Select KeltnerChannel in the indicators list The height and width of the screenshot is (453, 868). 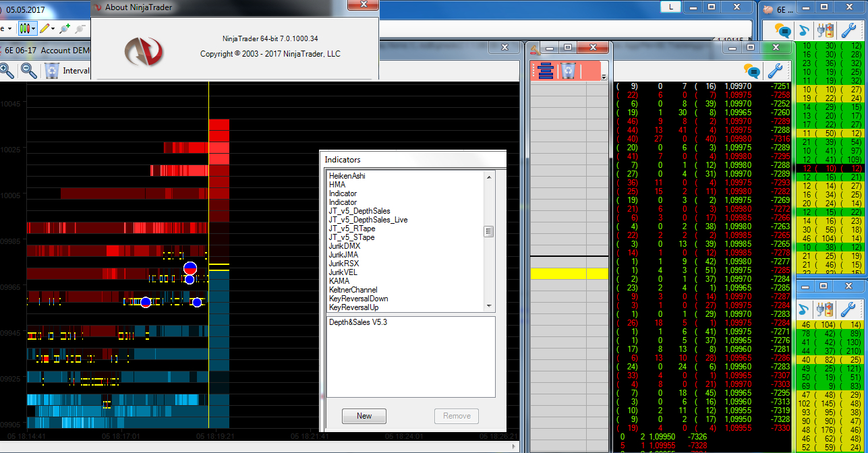click(x=354, y=290)
